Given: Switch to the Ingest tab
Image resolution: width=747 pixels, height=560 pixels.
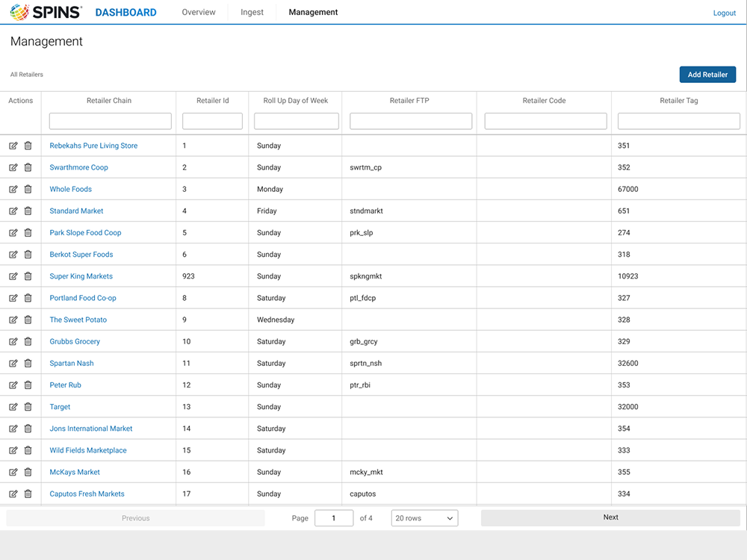Looking at the screenshot, I should 252,13.
